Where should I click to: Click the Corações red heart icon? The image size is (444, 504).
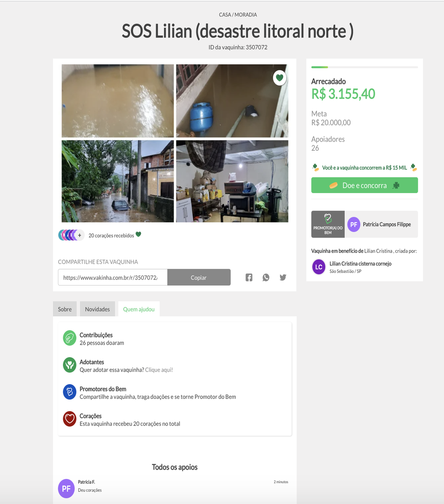pos(70,420)
